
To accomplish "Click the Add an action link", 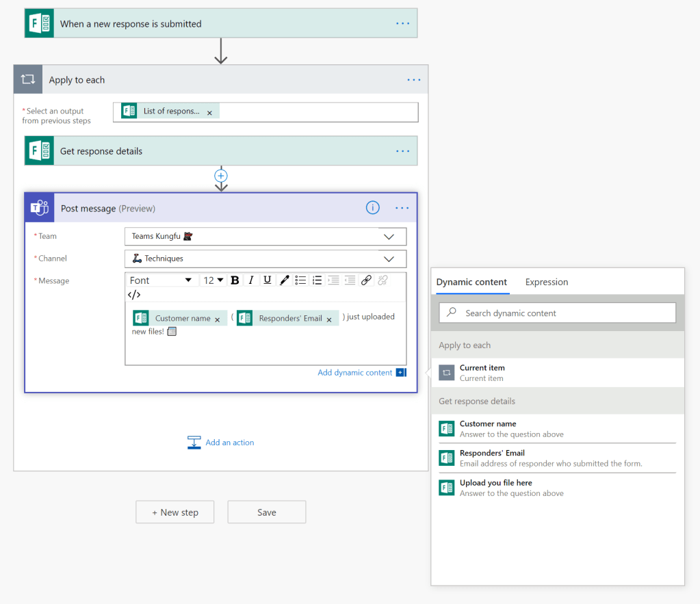I will (229, 443).
